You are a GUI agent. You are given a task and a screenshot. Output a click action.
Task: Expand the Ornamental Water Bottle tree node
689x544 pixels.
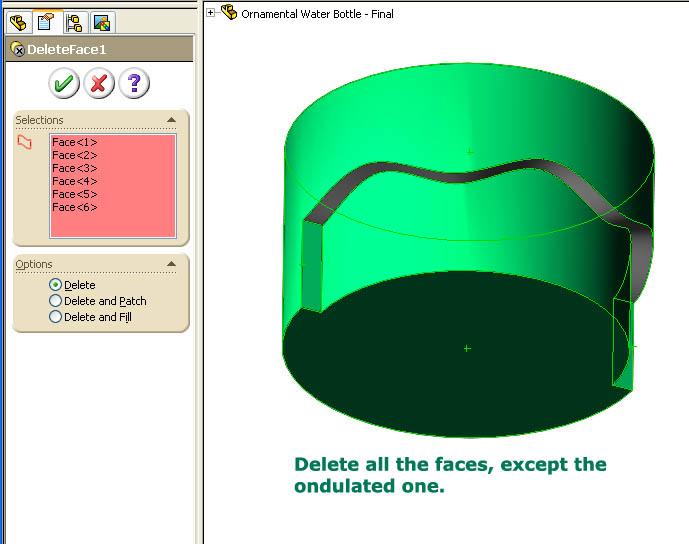pos(210,13)
